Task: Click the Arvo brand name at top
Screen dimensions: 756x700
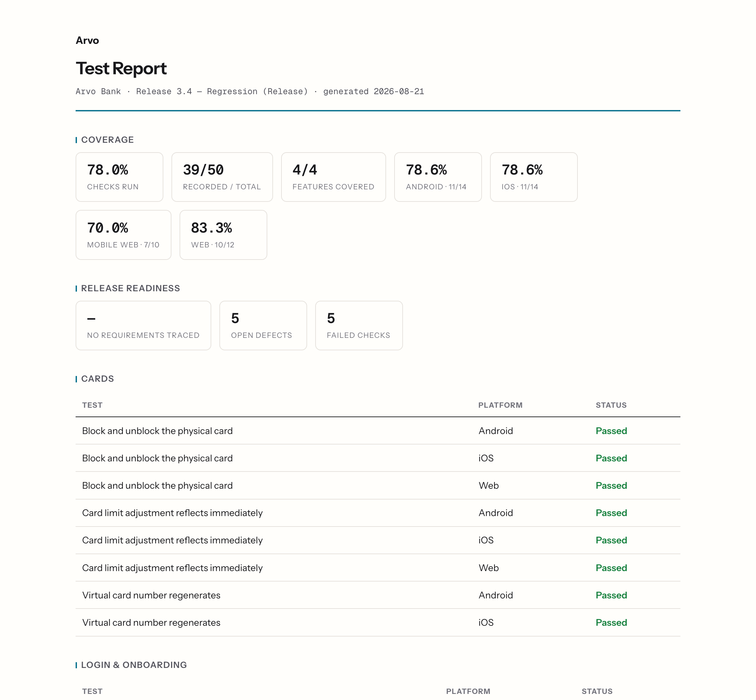Action: click(x=87, y=41)
